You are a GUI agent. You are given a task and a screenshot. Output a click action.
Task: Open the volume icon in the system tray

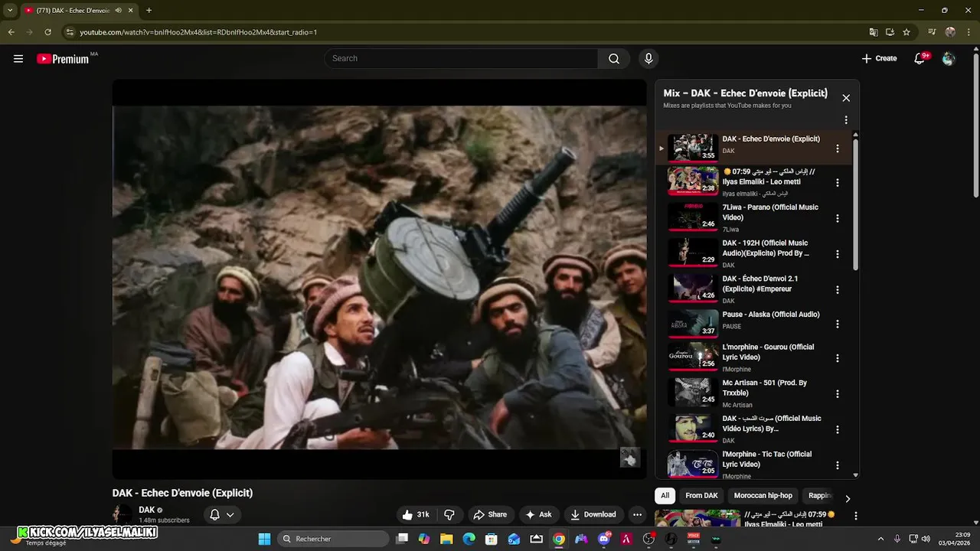click(926, 539)
